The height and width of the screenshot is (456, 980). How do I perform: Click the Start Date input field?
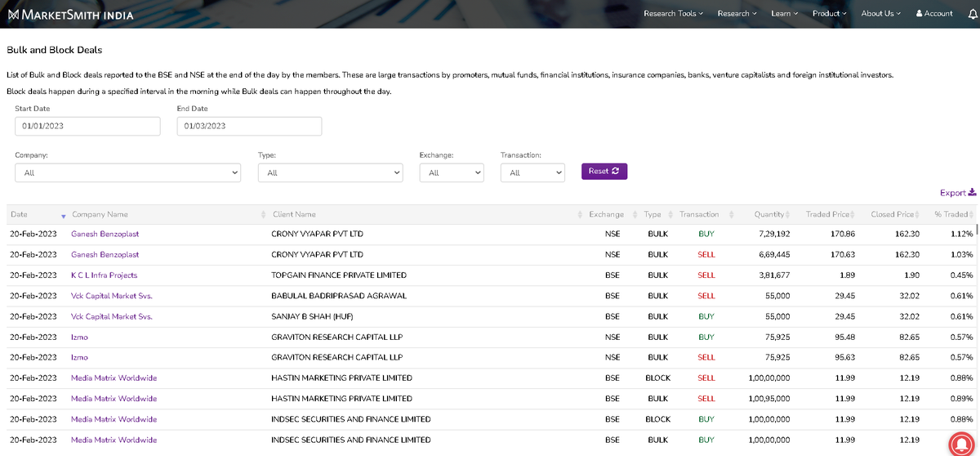click(x=87, y=126)
